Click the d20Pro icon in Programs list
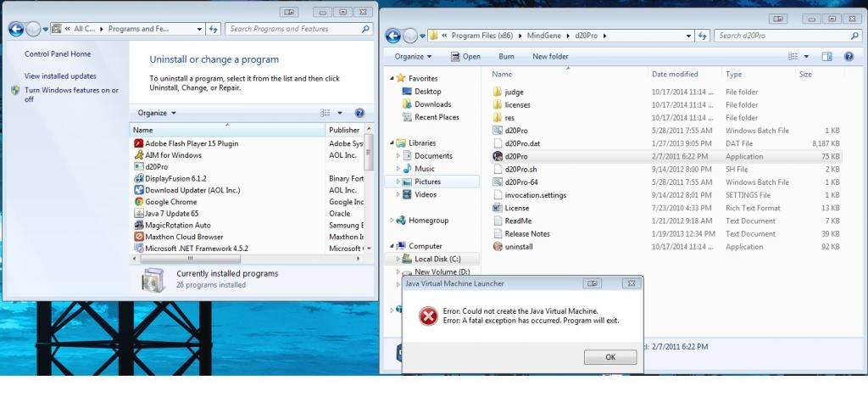Screen dimensions: 868x397 coord(139,166)
